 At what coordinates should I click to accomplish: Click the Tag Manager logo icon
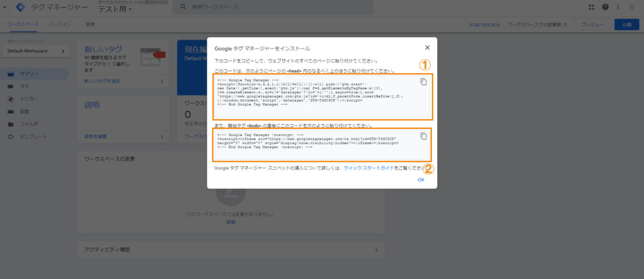click(20, 7)
